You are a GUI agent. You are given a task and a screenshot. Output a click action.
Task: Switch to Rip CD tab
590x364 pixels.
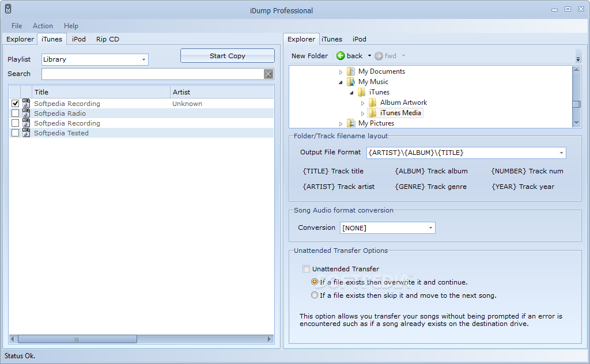[108, 39]
